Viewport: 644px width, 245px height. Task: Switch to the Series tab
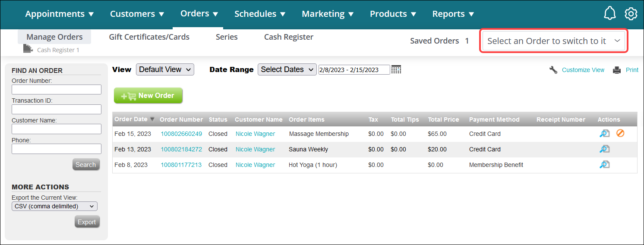click(x=227, y=37)
